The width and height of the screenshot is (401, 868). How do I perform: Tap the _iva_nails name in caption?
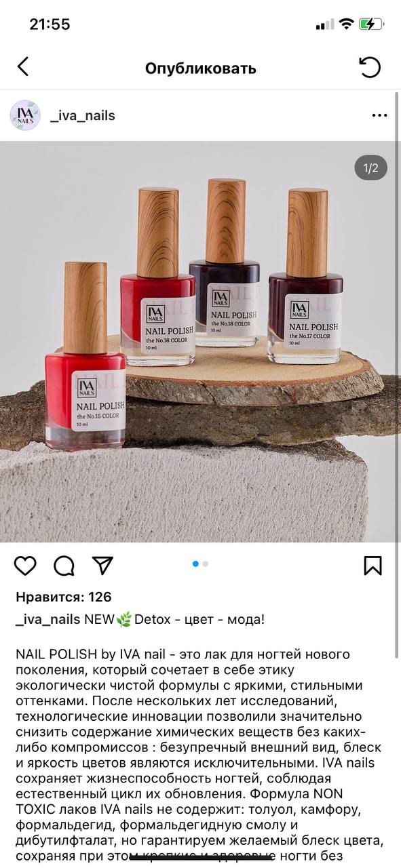pyautogui.click(x=48, y=620)
